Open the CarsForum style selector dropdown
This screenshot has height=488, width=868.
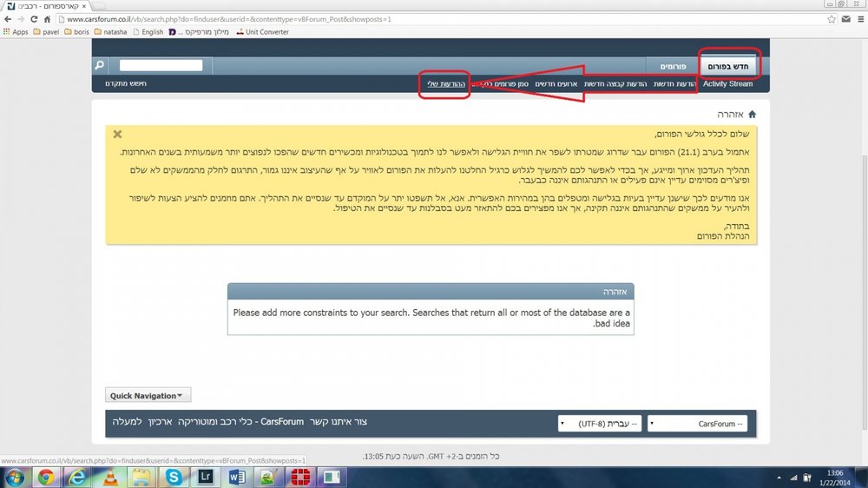(x=698, y=424)
